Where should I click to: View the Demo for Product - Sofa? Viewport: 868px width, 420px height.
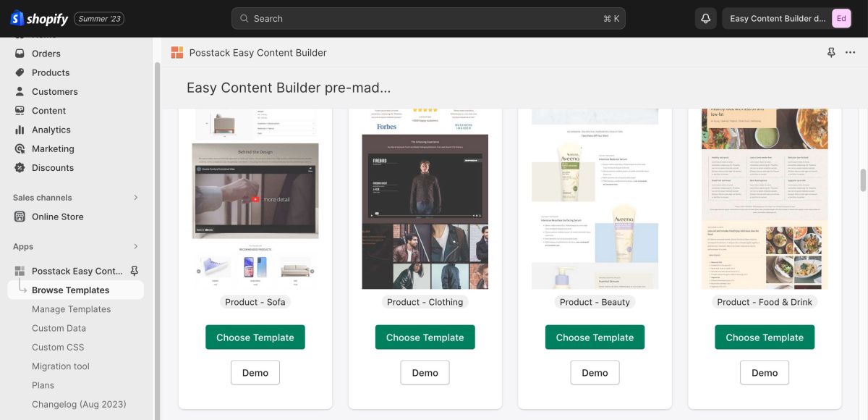(x=255, y=372)
